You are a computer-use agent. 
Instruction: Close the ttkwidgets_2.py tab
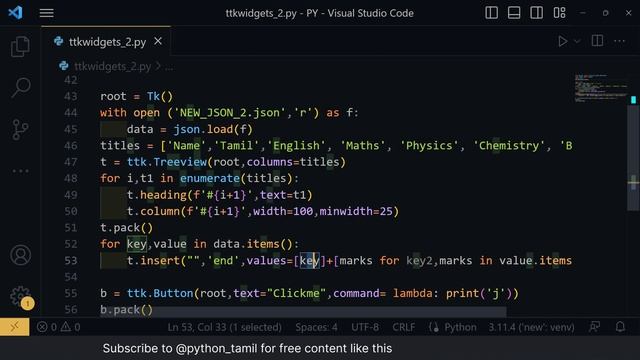158,41
